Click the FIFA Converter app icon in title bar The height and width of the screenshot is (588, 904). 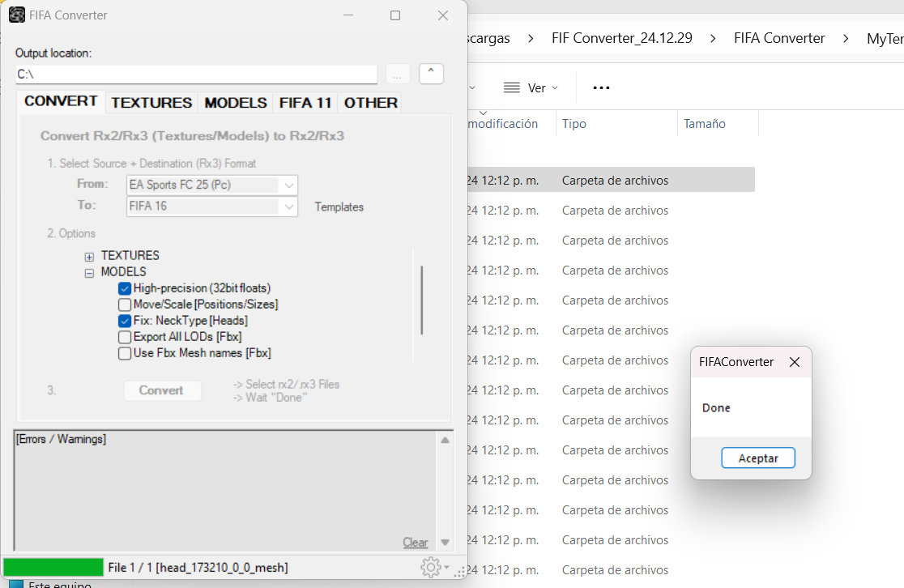pos(17,15)
